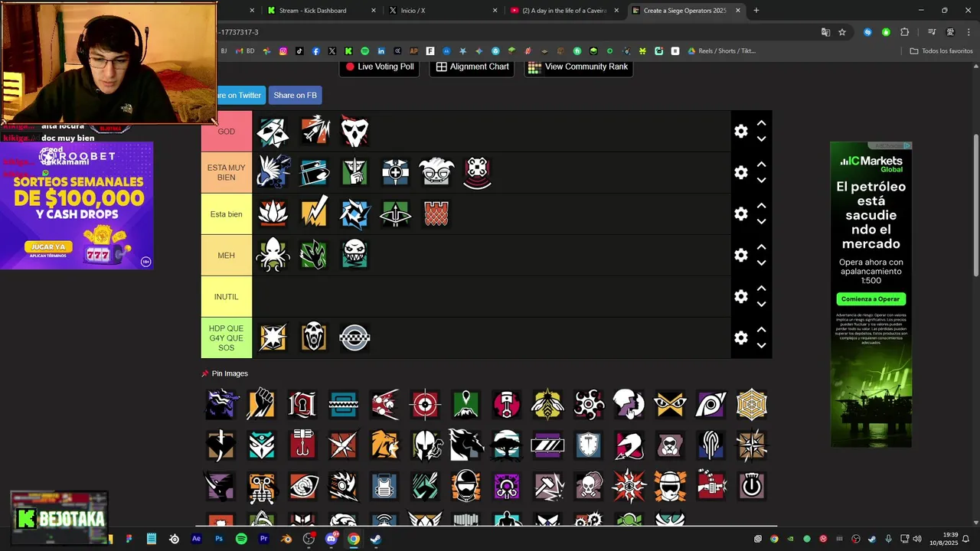Open Discord from the Windows taskbar

click(331, 539)
